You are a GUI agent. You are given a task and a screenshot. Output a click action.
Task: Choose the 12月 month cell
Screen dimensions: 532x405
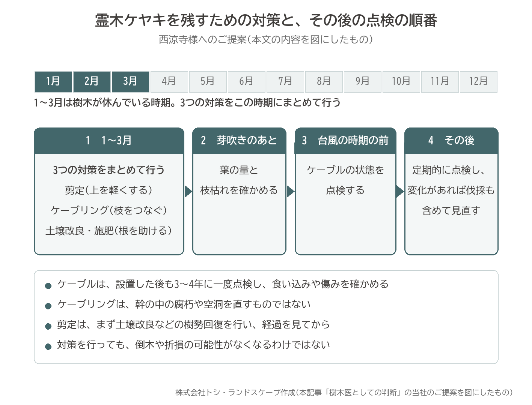[479, 81]
